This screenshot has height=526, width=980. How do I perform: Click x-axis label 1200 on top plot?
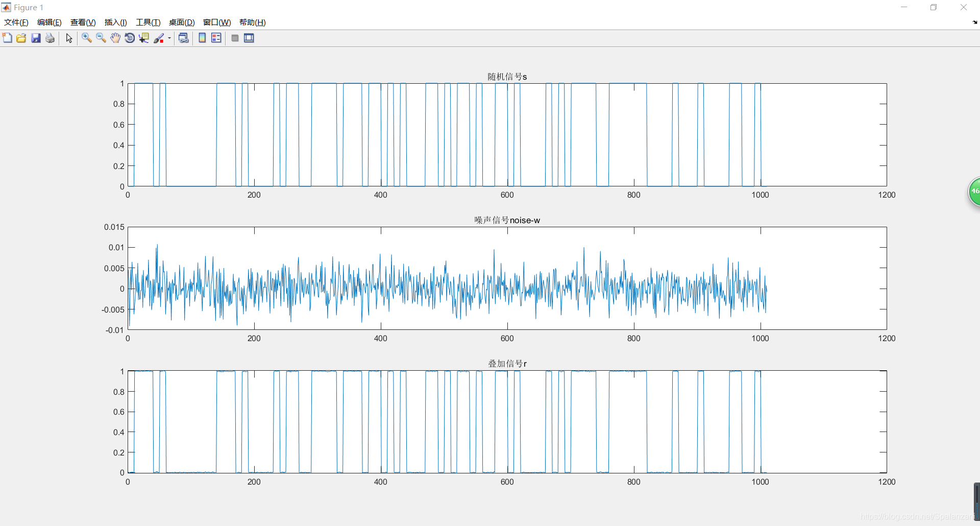[x=887, y=195]
